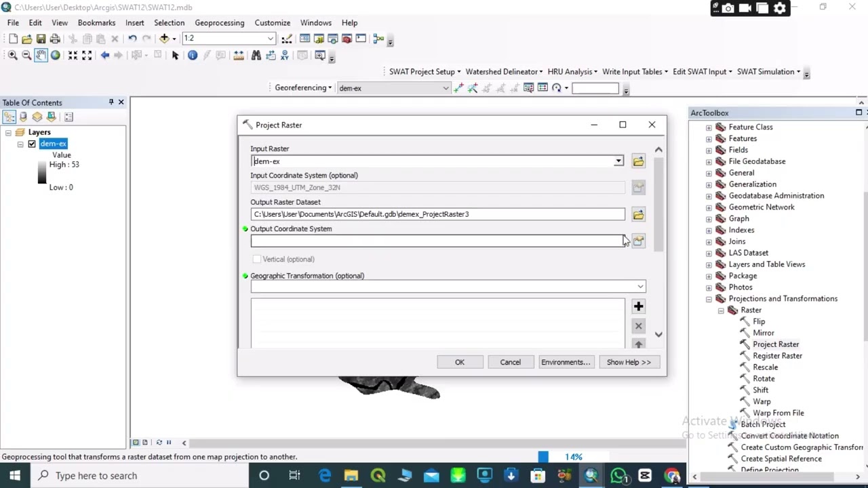Screen dimensions: 868x488
Task: Switch TOC to List By Visibility
Action: click(x=37, y=117)
